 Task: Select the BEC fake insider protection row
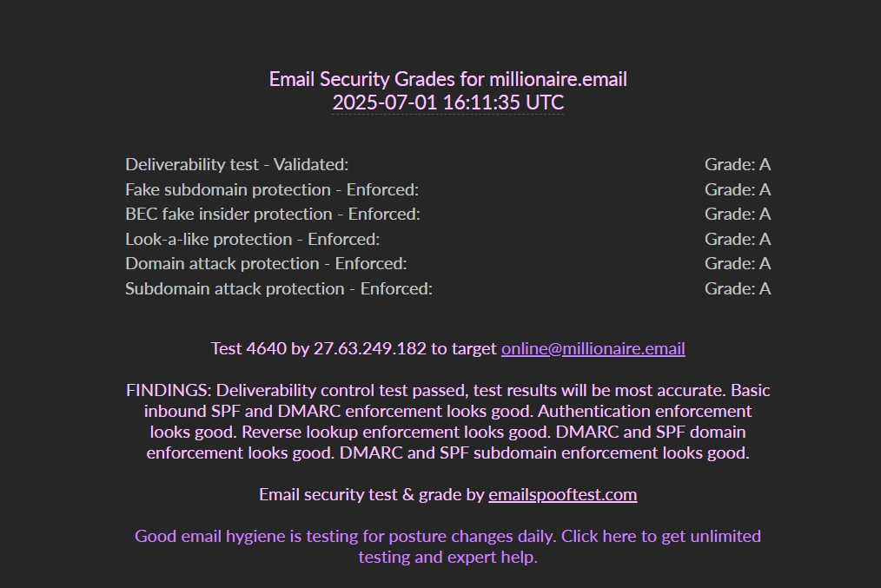click(x=447, y=214)
